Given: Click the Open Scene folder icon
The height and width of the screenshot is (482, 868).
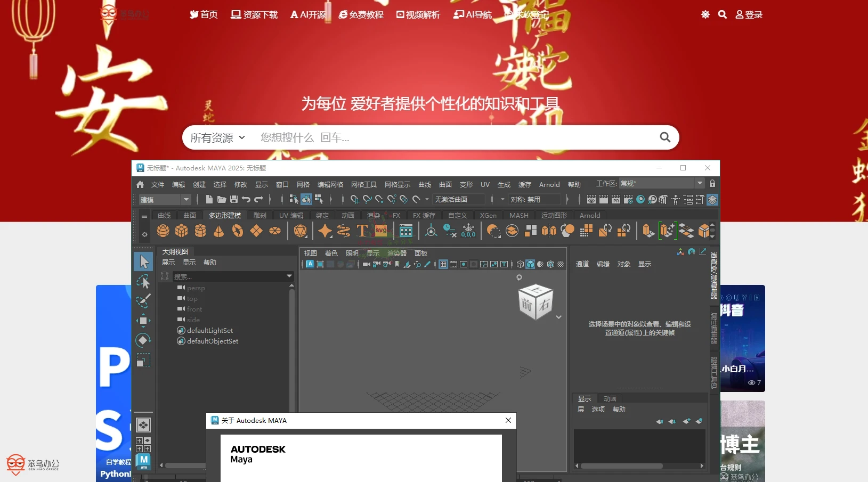Looking at the screenshot, I should tap(222, 199).
